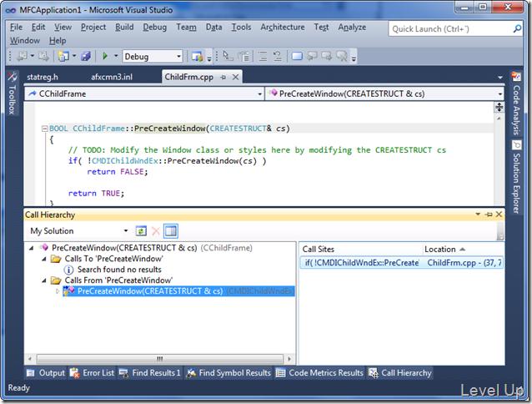Switch to the statreg.h tab
Viewport: 532px width, 404px height.
43,78
